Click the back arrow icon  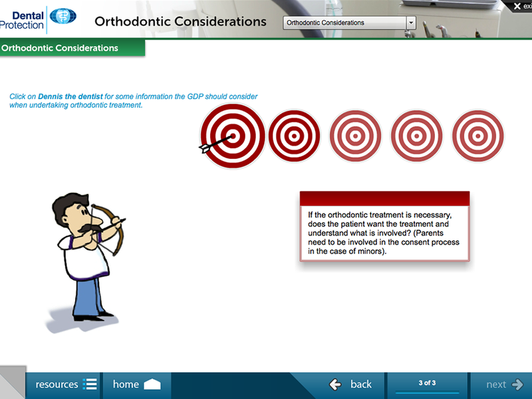click(336, 384)
